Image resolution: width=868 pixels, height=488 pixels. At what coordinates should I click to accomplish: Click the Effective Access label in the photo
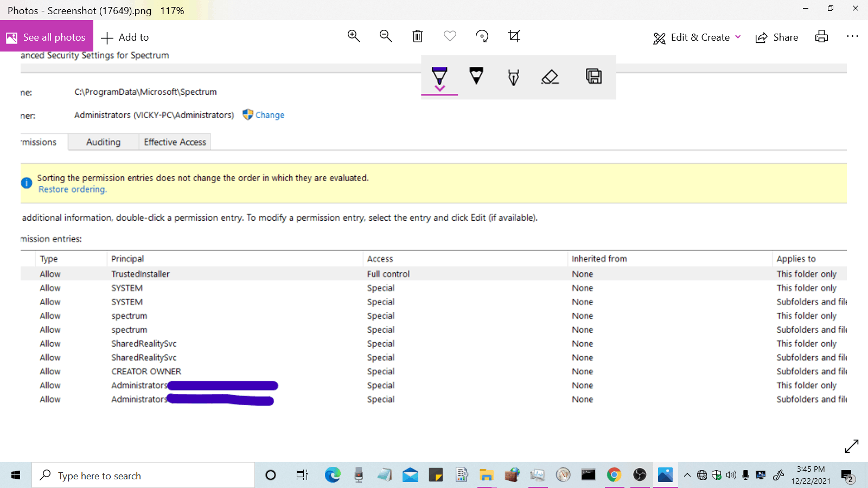point(175,142)
